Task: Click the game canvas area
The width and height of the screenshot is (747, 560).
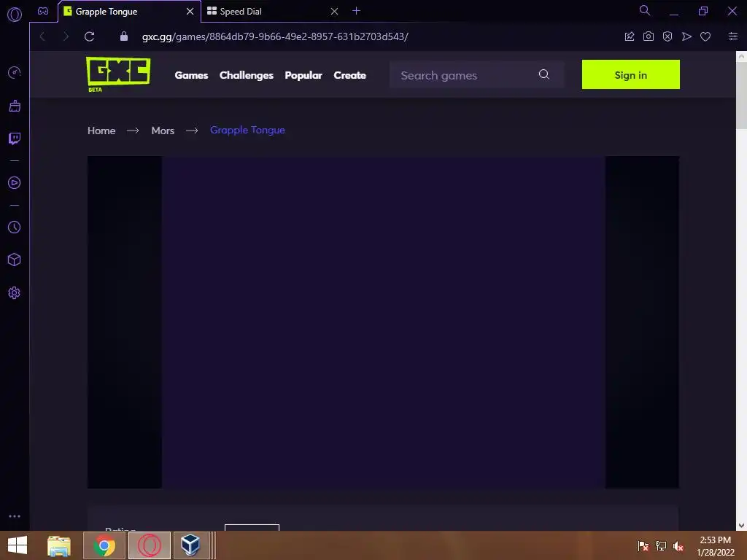Action: [x=384, y=322]
